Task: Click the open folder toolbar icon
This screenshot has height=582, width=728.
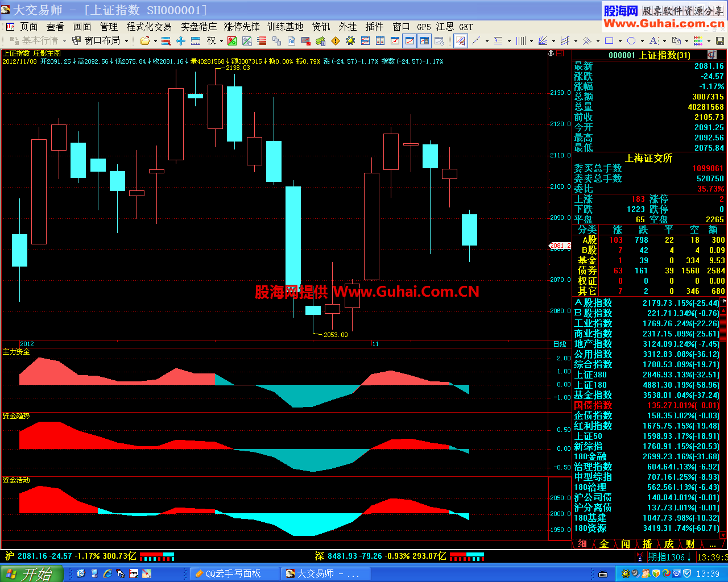Action: 145,41
